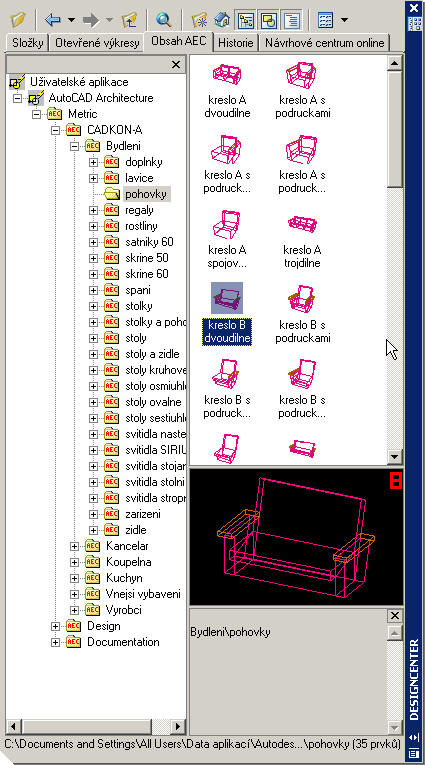Select the kreslo A trojdilne thumbnail
425x765 pixels.
302,239
